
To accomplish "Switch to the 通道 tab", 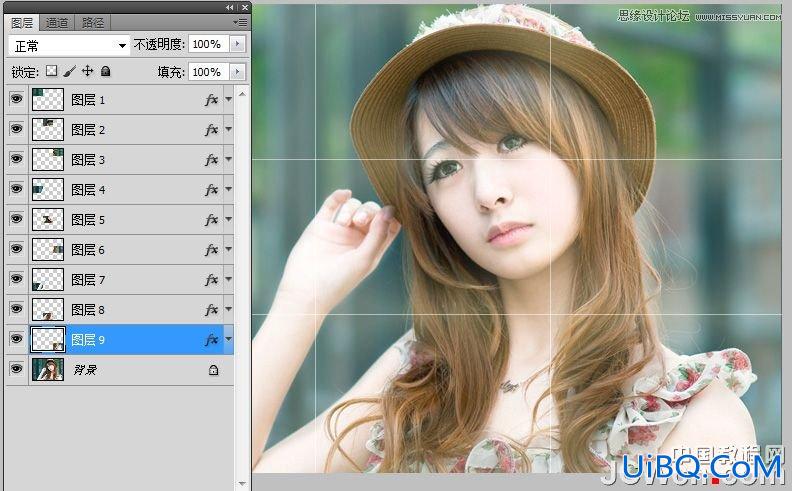I will click(x=57, y=23).
